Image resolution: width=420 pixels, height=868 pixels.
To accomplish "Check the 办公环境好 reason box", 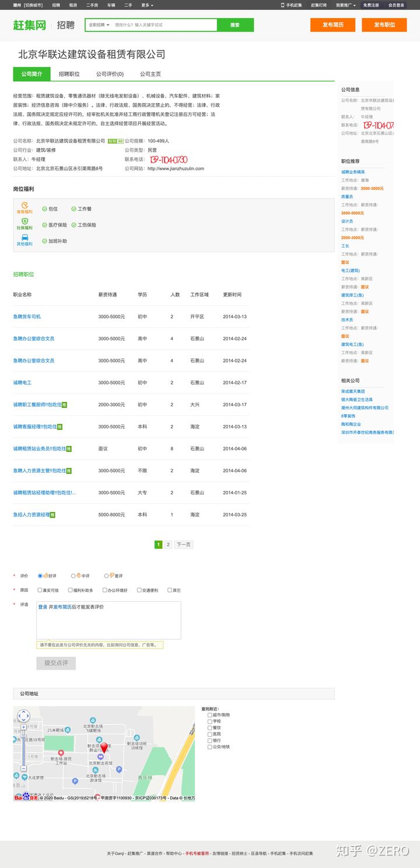I will (x=105, y=590).
